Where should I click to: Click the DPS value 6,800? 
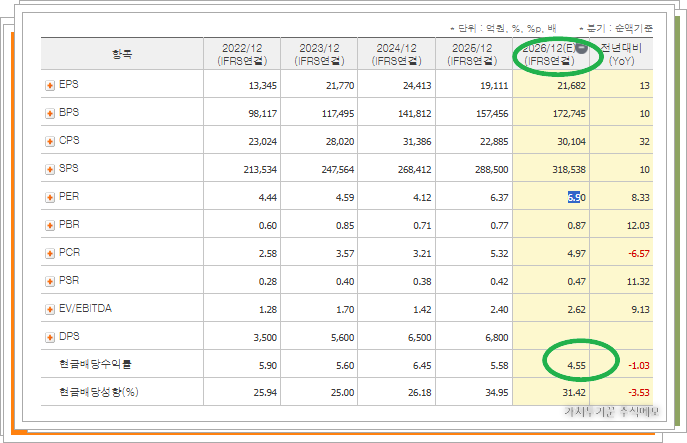tap(497, 337)
